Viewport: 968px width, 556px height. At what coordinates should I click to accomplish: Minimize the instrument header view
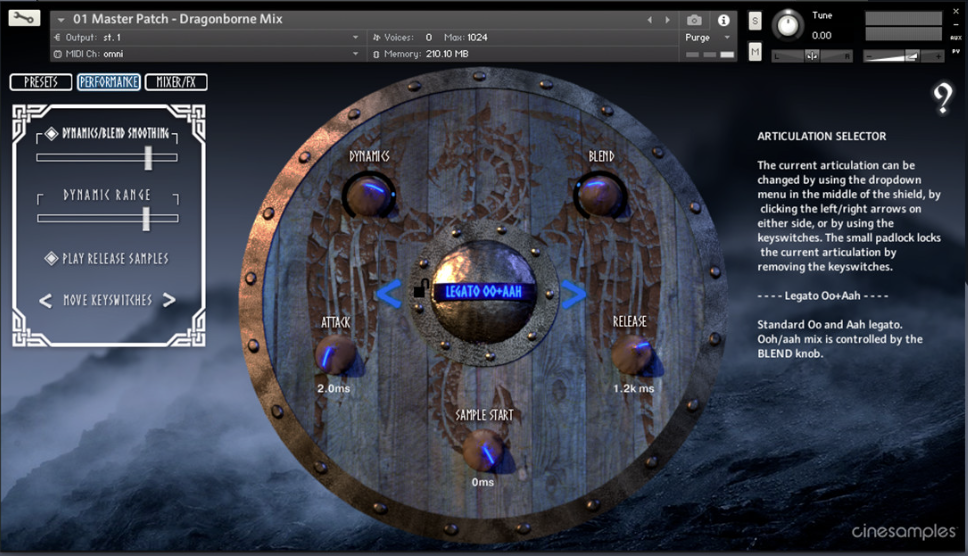click(956, 24)
